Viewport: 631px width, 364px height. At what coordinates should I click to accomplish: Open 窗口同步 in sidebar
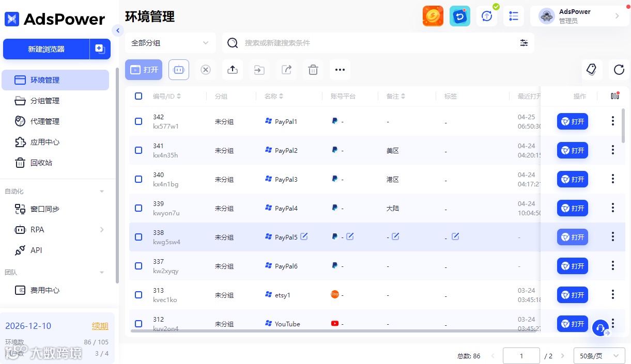pyautogui.click(x=55, y=209)
